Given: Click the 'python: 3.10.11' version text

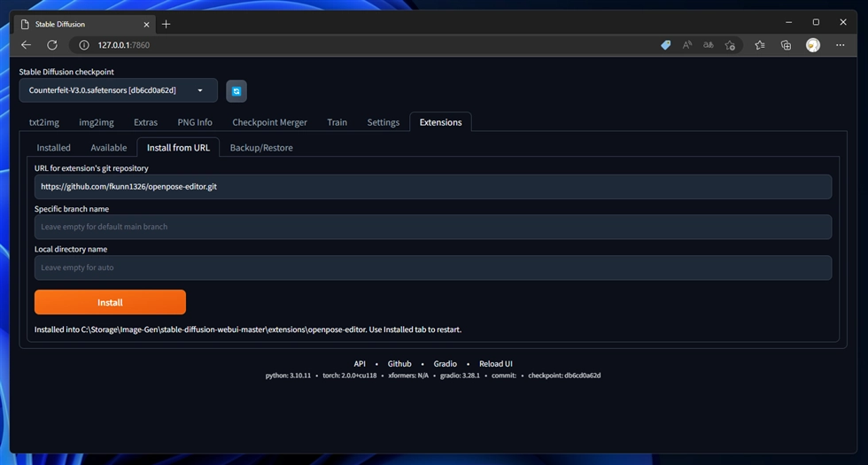Looking at the screenshot, I should [x=288, y=376].
